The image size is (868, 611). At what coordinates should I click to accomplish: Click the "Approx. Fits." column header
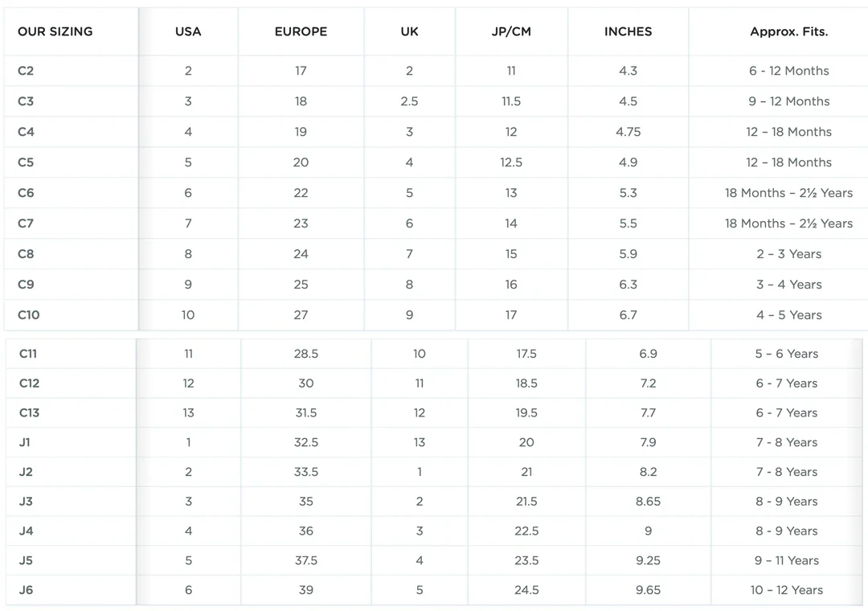[788, 32]
